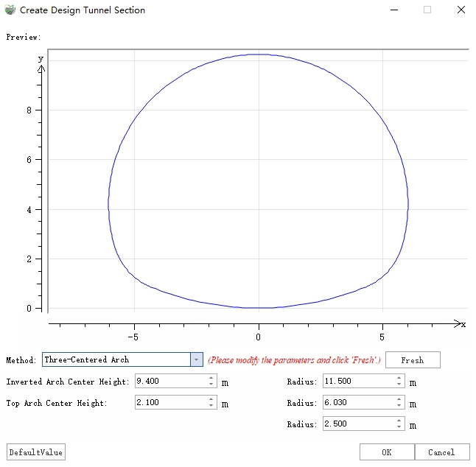Click the Top Arch Center Height field
Screen dimensions: 476x467
click(x=170, y=403)
